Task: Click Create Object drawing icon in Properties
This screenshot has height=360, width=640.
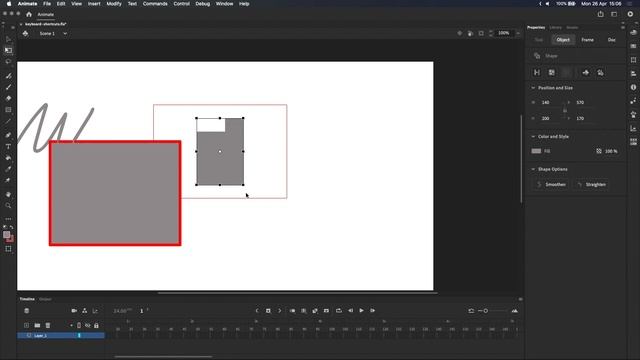Action: pos(537,73)
